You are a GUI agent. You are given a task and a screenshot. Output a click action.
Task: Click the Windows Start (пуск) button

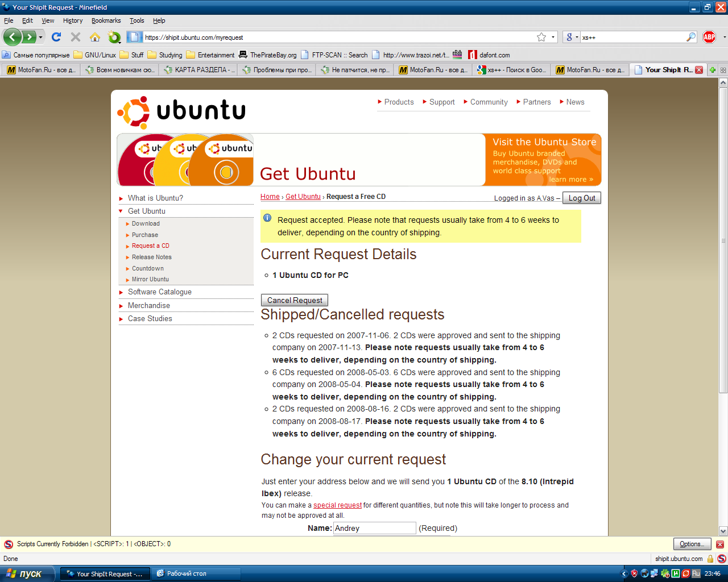point(27,573)
